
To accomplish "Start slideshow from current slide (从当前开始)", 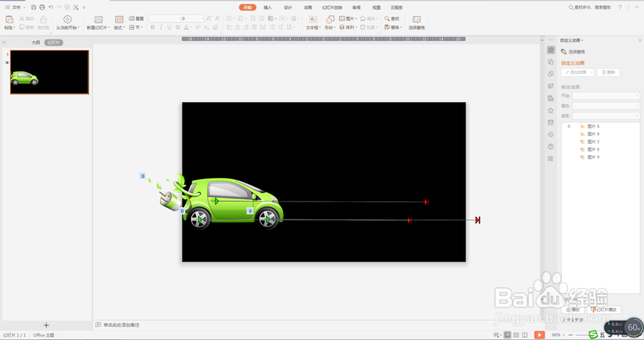I will (x=68, y=22).
